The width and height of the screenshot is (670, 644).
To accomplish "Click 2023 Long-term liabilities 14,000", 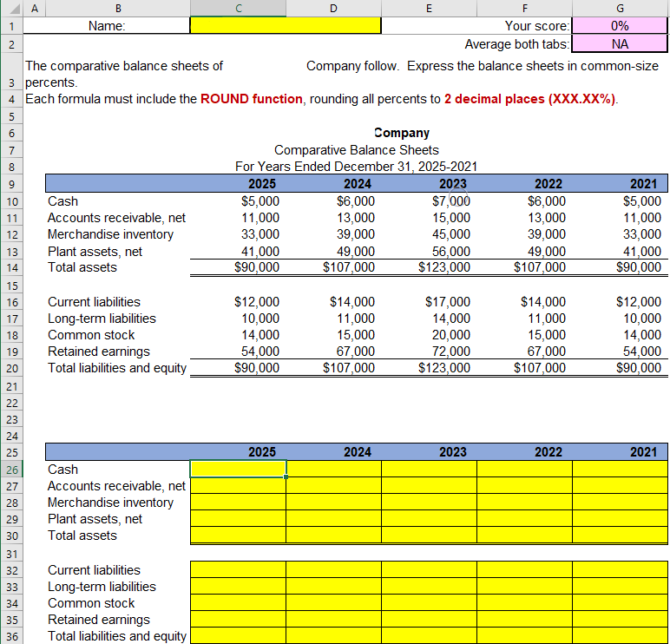I will (450, 319).
